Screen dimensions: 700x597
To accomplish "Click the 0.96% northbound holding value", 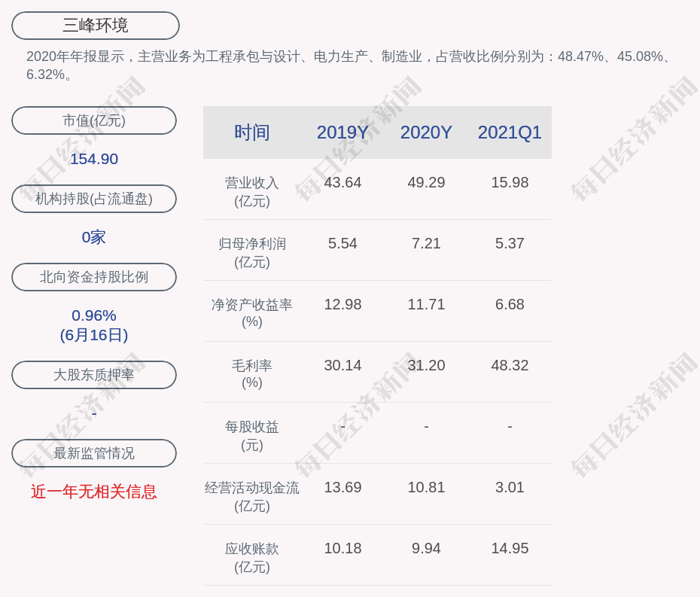I will click(x=94, y=315).
